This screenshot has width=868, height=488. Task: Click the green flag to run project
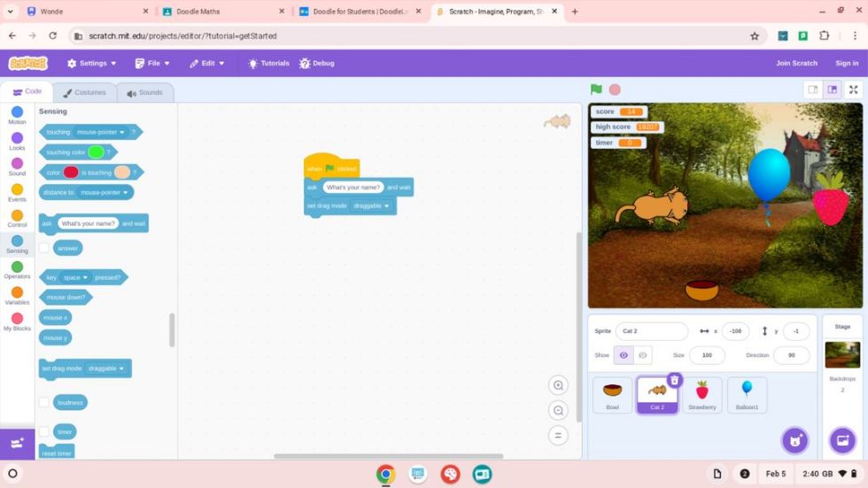596,89
